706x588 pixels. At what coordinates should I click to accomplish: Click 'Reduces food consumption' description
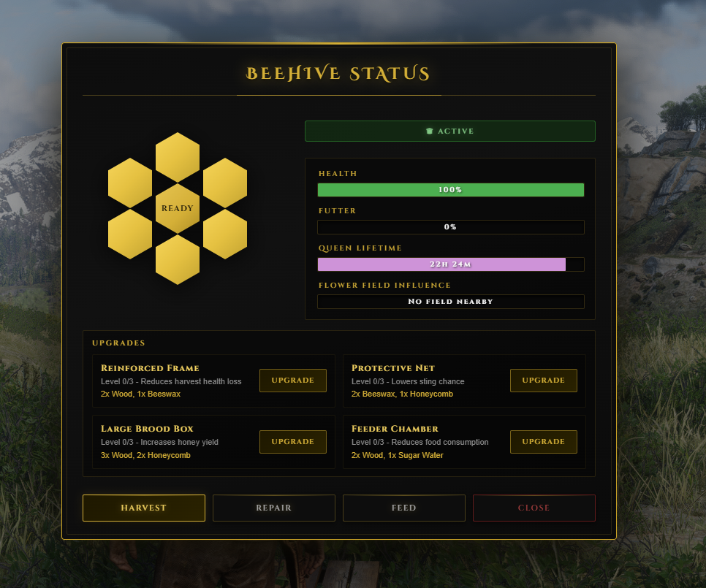pyautogui.click(x=440, y=442)
